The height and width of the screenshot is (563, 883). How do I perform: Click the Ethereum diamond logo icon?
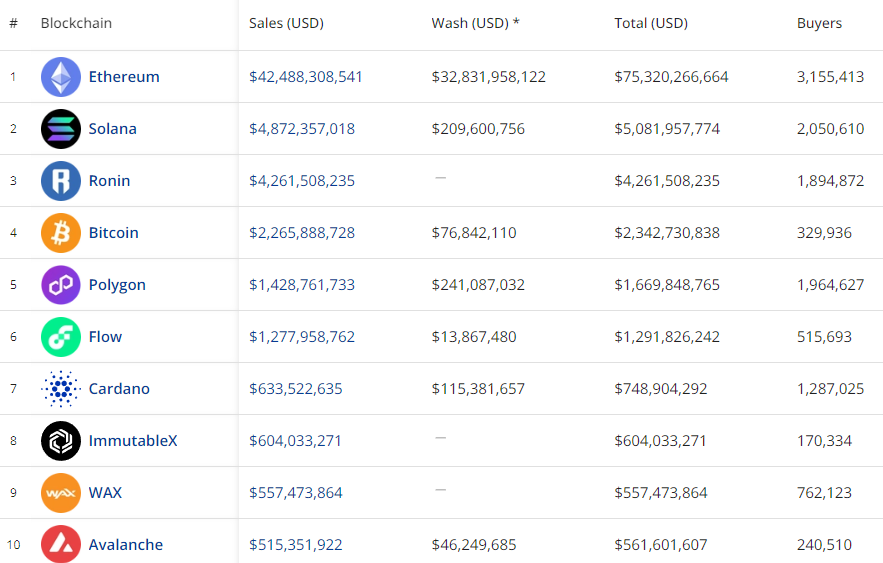tap(61, 77)
